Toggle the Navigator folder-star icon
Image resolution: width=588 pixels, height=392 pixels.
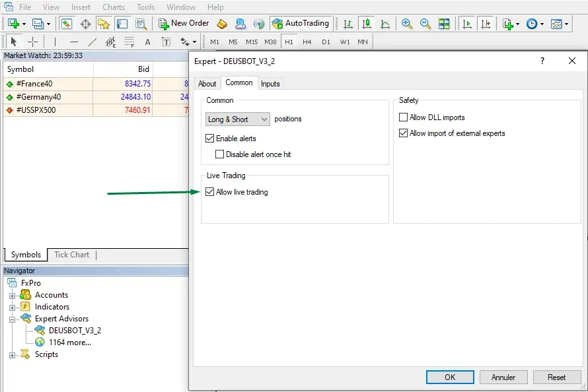tap(104, 24)
